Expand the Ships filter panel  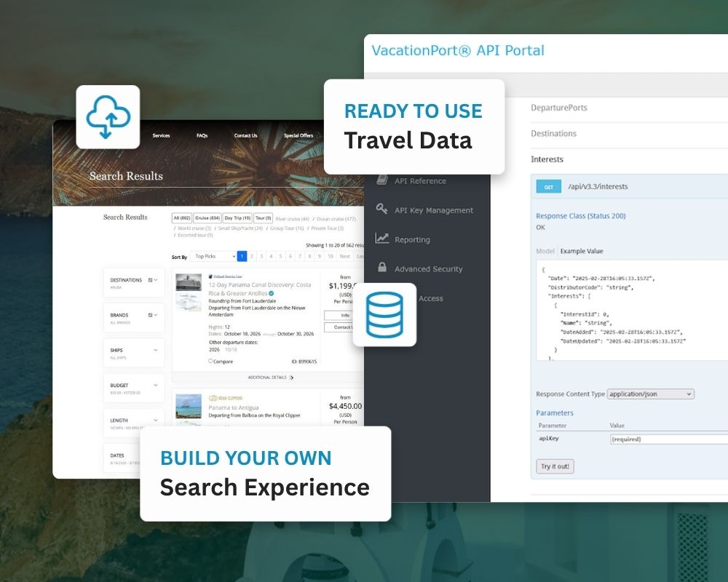pos(134,353)
